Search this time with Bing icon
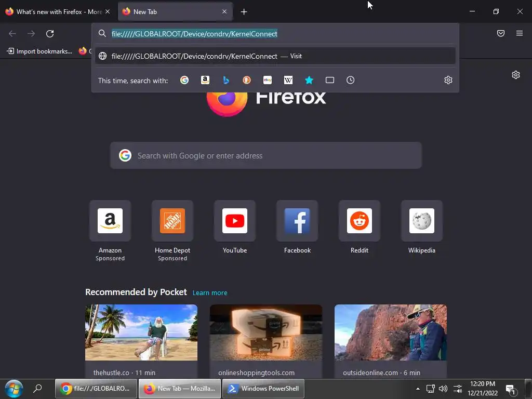Image resolution: width=532 pixels, height=399 pixels. [x=226, y=80]
